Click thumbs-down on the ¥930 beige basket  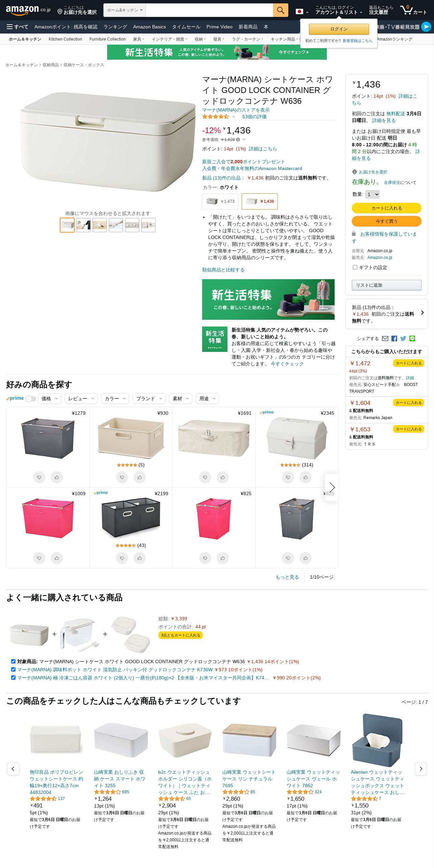(122, 477)
